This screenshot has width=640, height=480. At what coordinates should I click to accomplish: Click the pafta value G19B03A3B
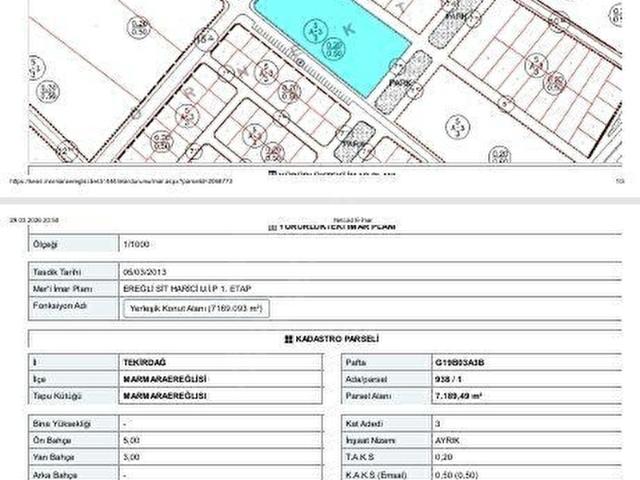(x=460, y=362)
